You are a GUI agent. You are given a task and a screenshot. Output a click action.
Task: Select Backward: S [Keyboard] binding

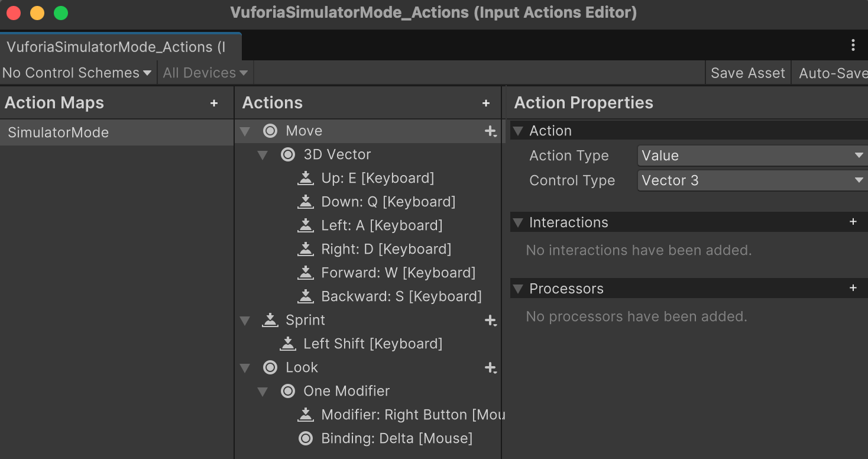click(x=368, y=296)
